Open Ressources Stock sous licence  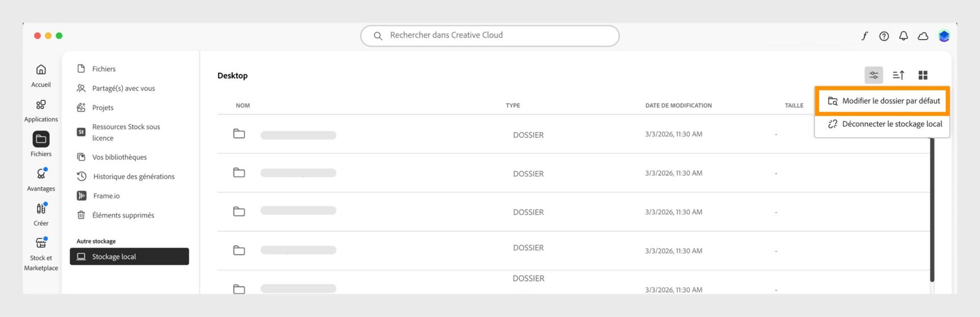coord(118,132)
